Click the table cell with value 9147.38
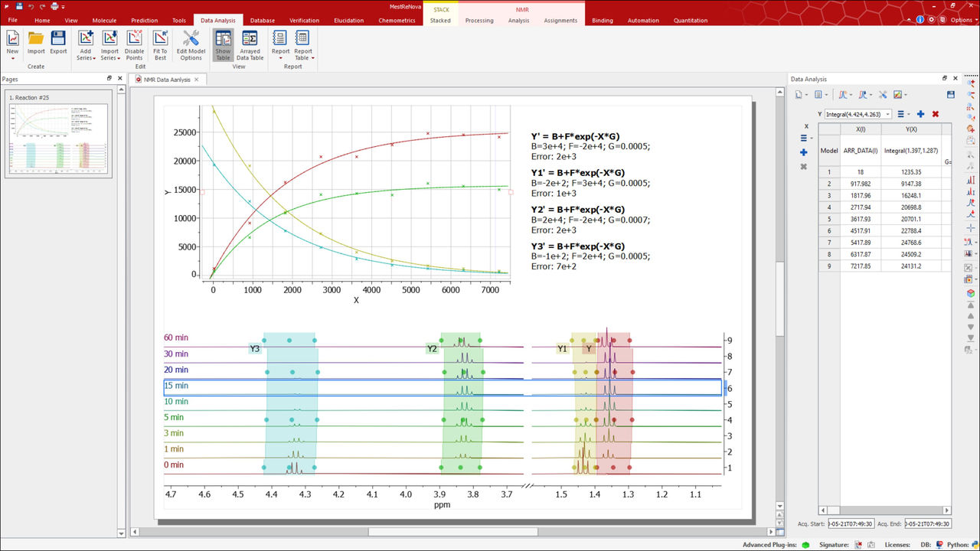Viewport: 980px width, 551px height. pos(911,184)
